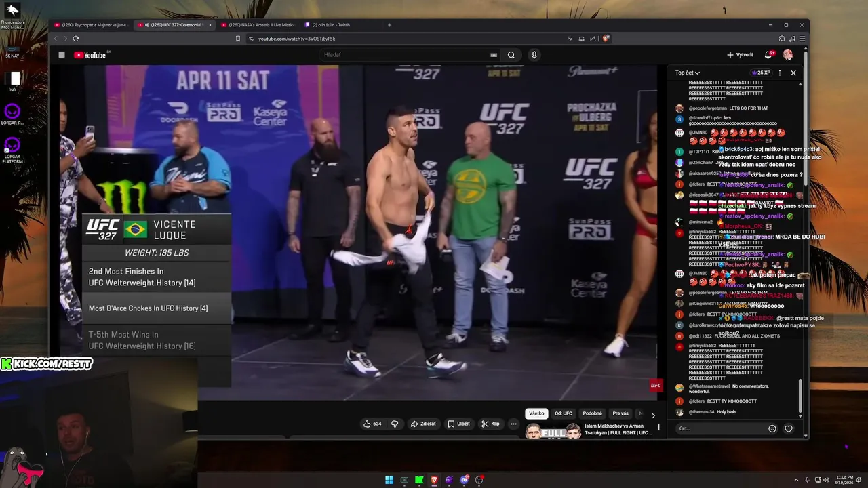Click the search magnifier button
This screenshot has height=488, width=868.
coord(511,55)
